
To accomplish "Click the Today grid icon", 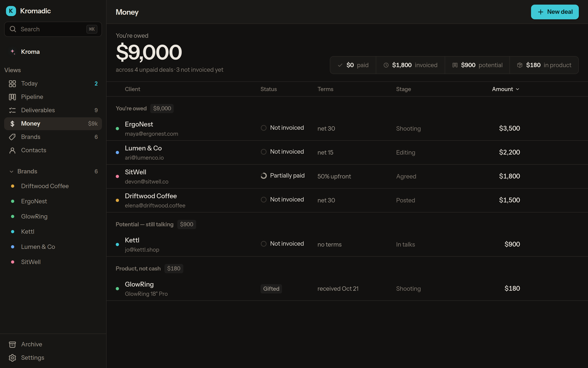I will coord(12,83).
